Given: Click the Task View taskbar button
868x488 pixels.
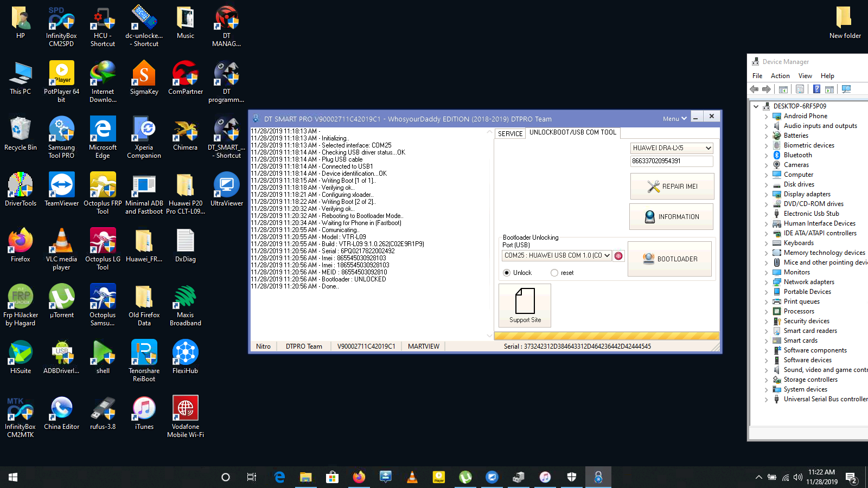Looking at the screenshot, I should [251, 477].
